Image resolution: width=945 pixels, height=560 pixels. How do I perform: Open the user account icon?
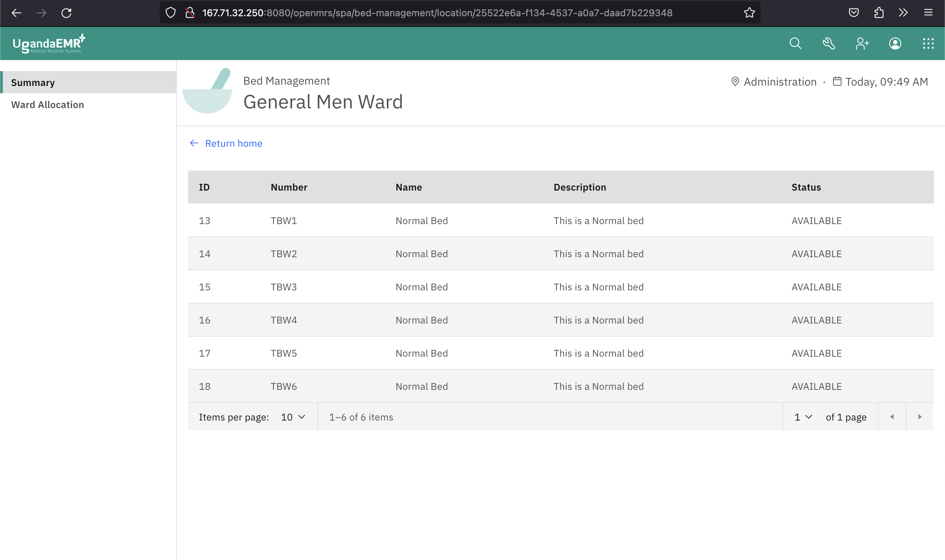coord(895,44)
